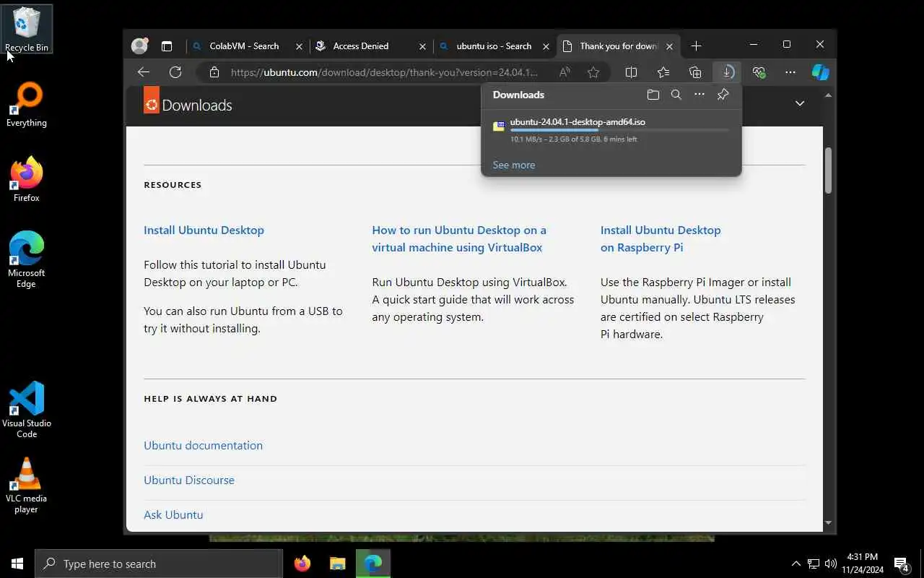Close the Access Denied tab

[423, 46]
